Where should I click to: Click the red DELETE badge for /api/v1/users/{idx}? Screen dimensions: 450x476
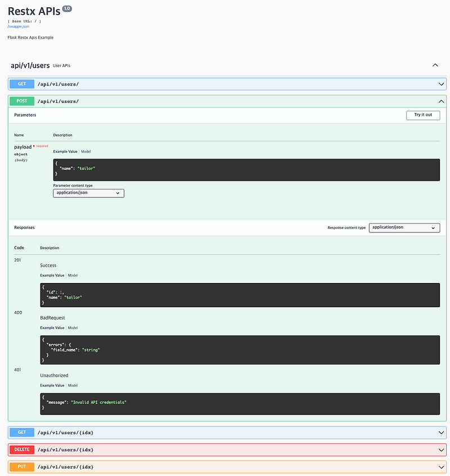21,450
